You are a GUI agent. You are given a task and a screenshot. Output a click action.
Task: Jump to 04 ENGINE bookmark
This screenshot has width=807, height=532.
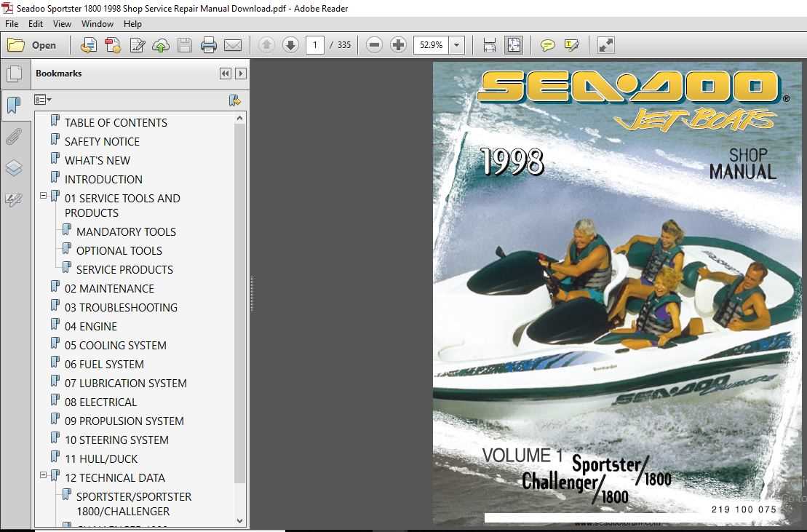pyautogui.click(x=90, y=327)
